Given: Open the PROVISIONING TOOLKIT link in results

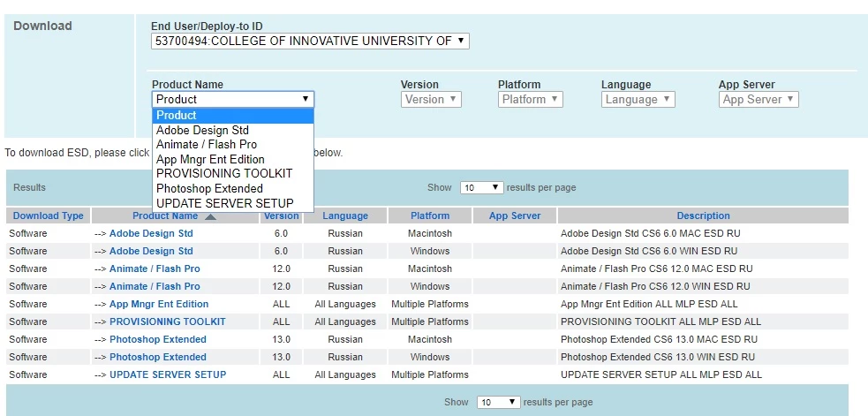Looking at the screenshot, I should point(168,321).
